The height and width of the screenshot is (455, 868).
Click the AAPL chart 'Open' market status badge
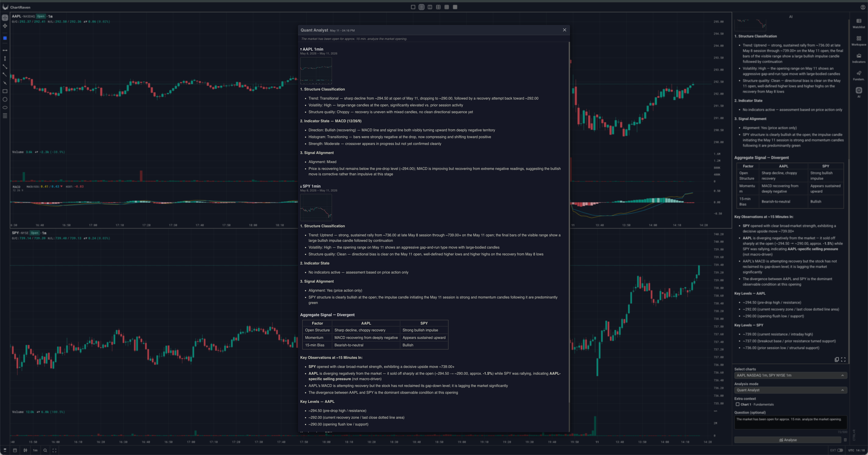point(41,16)
